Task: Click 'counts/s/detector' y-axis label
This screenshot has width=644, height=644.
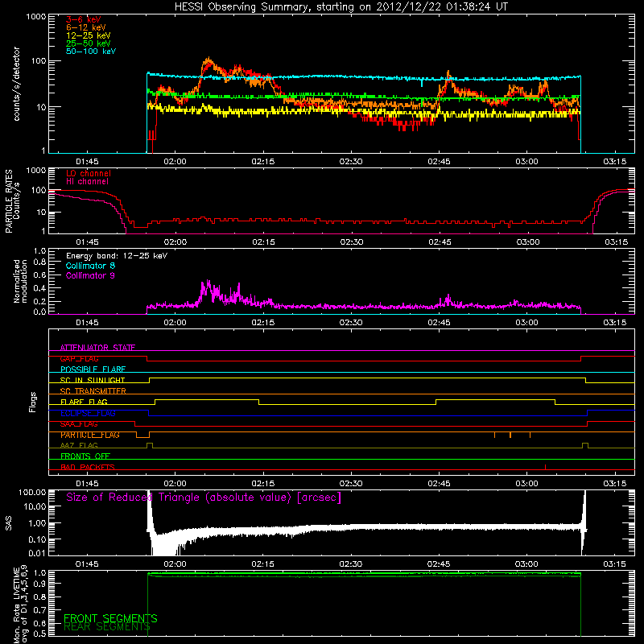Action: pos(16,84)
